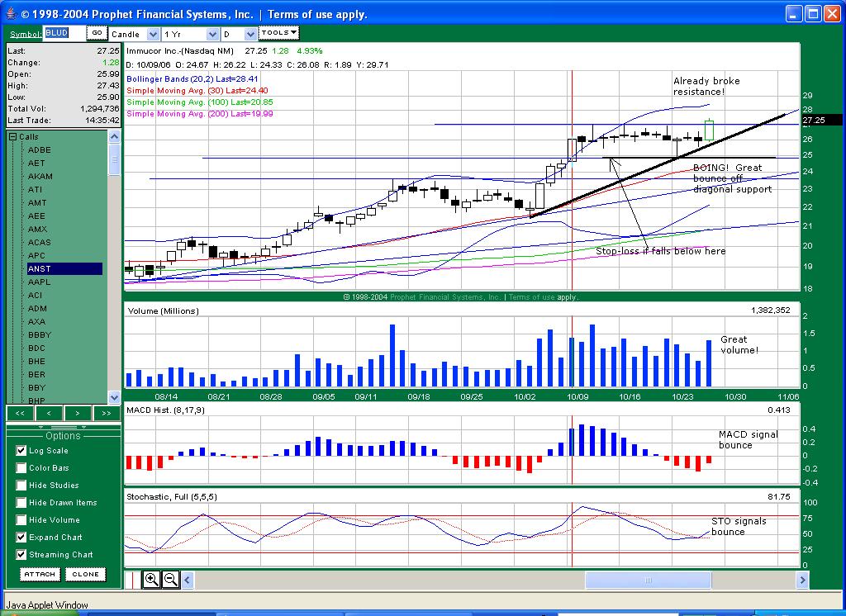
Task: Click watchlist scrollbar up arrow
Action: [114, 136]
